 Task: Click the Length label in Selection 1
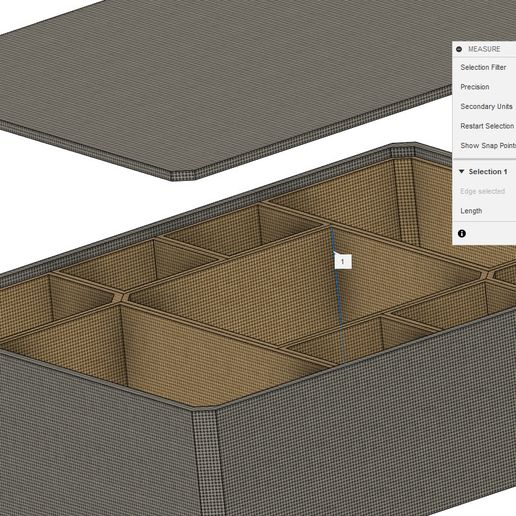(471, 211)
